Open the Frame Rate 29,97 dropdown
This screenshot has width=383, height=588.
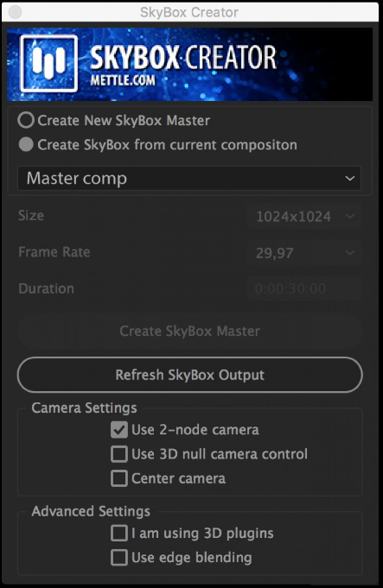[304, 253]
